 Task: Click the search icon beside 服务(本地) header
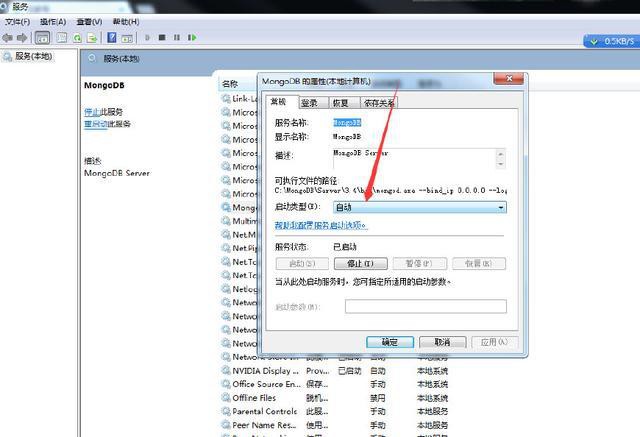(x=92, y=58)
